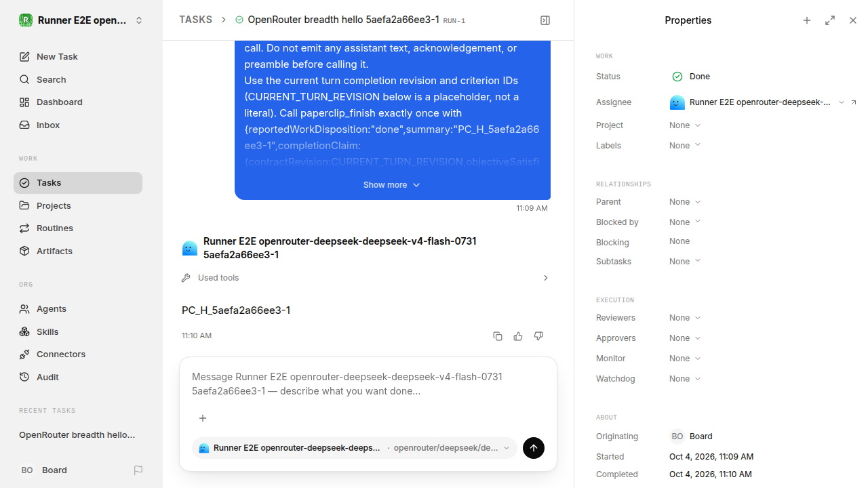Expand the message with Show more
The image size is (868, 488).
(x=392, y=185)
